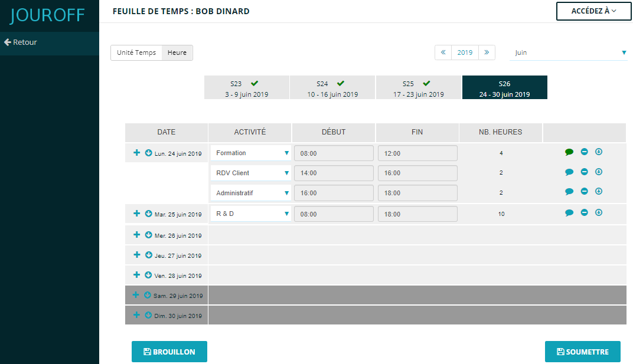The image size is (633, 364).
Task: Select week tab S23 3 - 9 juin 2019
Action: tap(247, 87)
